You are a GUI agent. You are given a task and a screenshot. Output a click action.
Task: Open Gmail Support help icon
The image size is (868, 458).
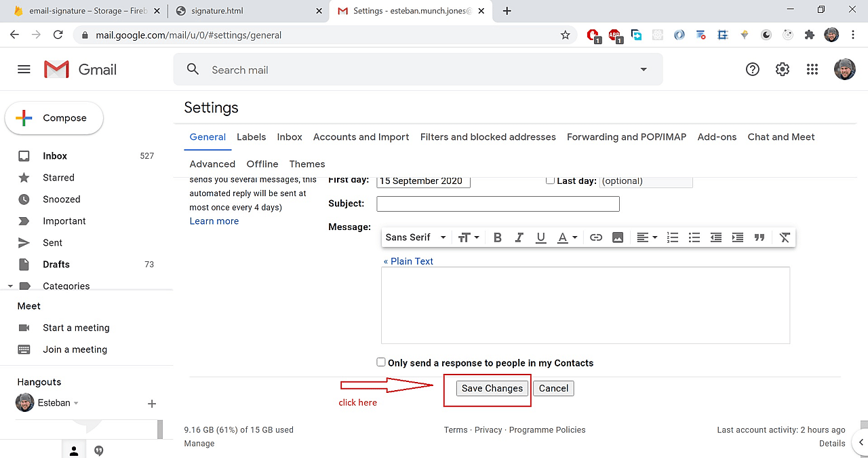pos(752,69)
